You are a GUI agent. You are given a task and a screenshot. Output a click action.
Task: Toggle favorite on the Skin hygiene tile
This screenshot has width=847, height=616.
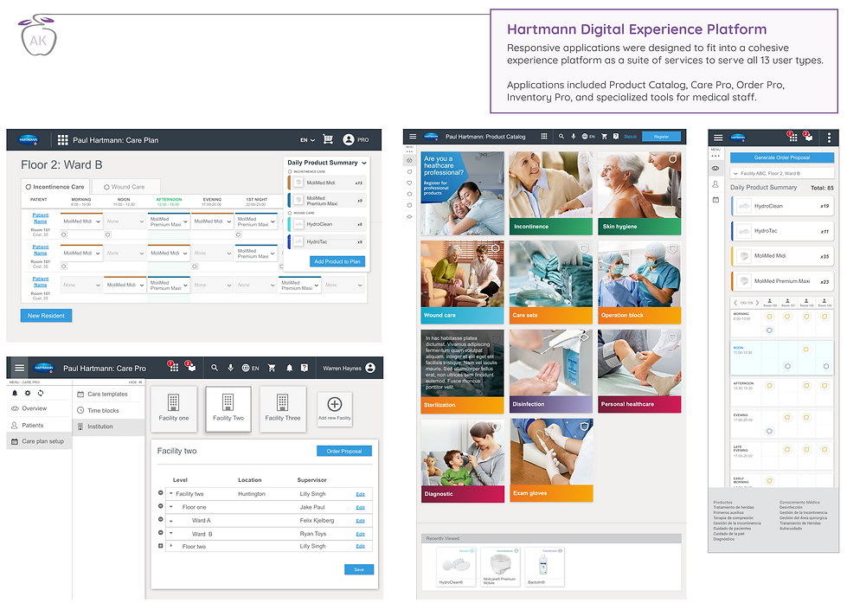tap(672, 159)
